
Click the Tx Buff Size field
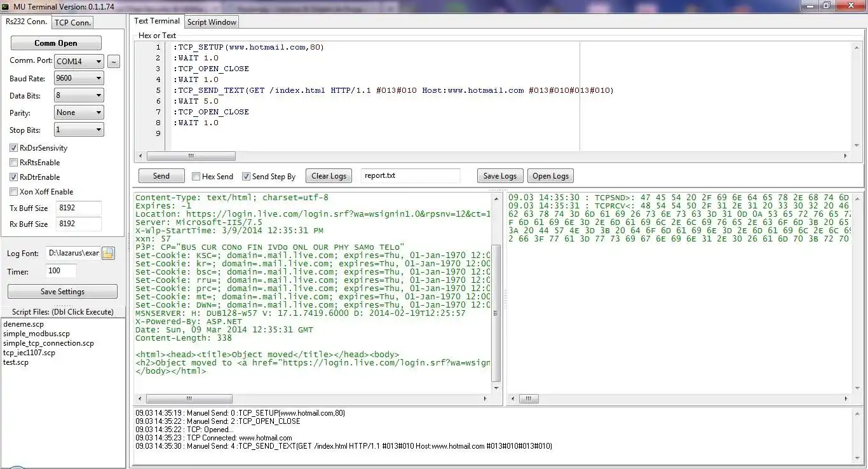click(78, 208)
